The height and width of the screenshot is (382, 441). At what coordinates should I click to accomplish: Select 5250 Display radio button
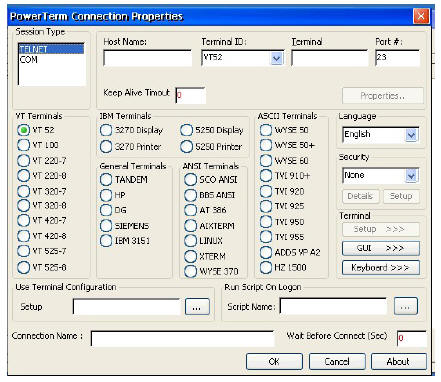tap(186, 130)
